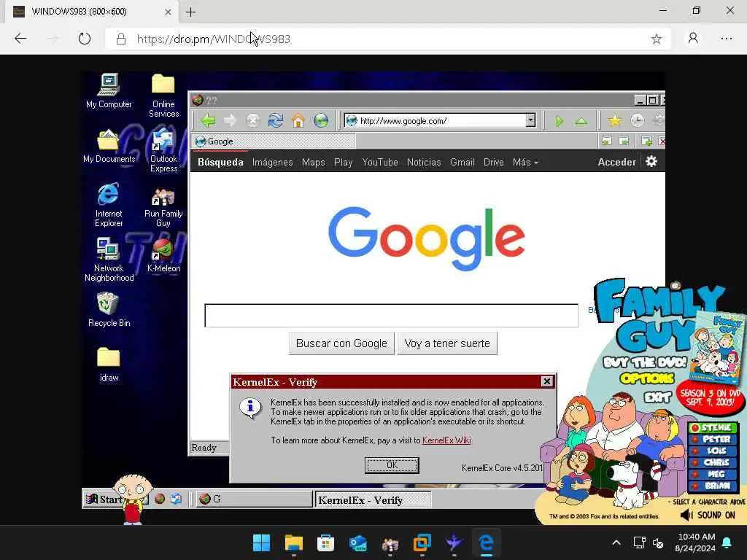Viewport: 747px width, 560px height.
Task: Open Maps in Google navigation bar
Action: point(314,163)
